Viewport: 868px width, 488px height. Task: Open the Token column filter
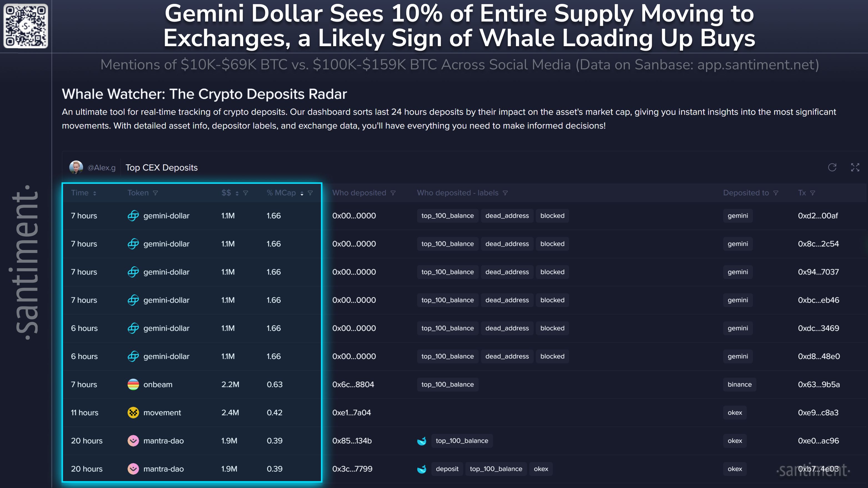[155, 193]
